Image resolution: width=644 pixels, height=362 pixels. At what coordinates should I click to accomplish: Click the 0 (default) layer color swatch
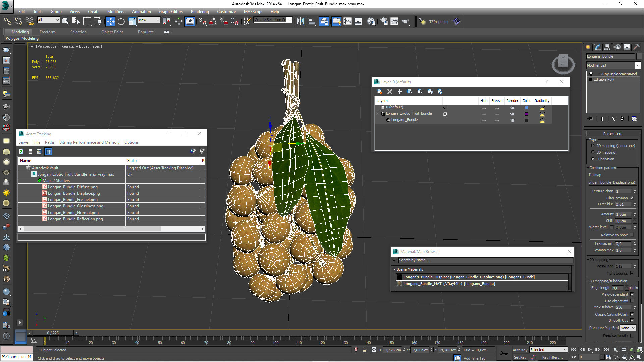[526, 108]
